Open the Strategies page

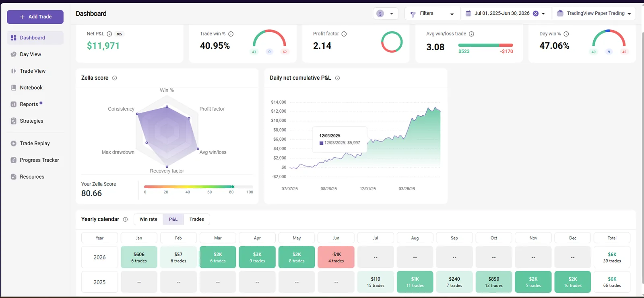(x=31, y=121)
